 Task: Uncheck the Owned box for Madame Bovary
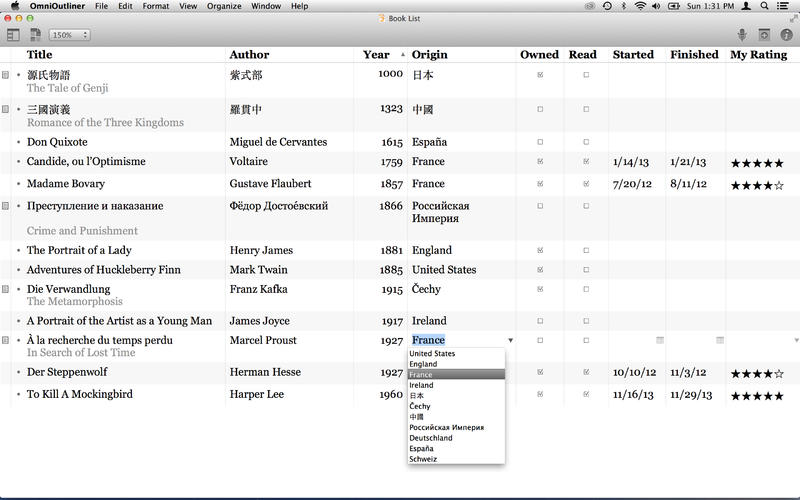pyautogui.click(x=540, y=184)
